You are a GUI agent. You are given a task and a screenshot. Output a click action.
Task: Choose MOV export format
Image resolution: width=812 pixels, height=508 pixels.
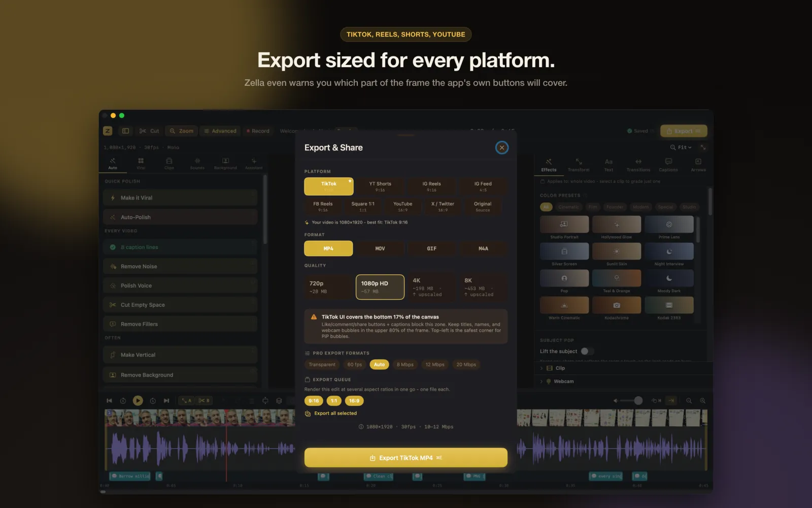[380, 248]
